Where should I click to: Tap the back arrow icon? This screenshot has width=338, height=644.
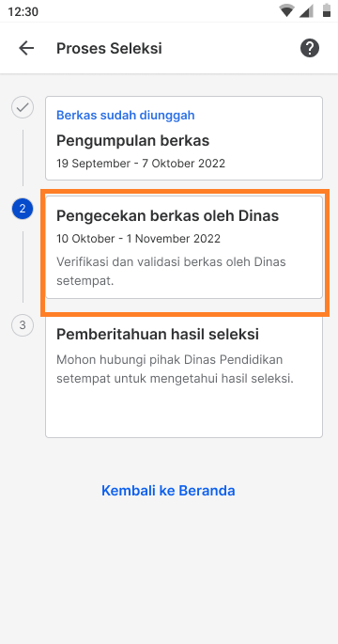26,48
